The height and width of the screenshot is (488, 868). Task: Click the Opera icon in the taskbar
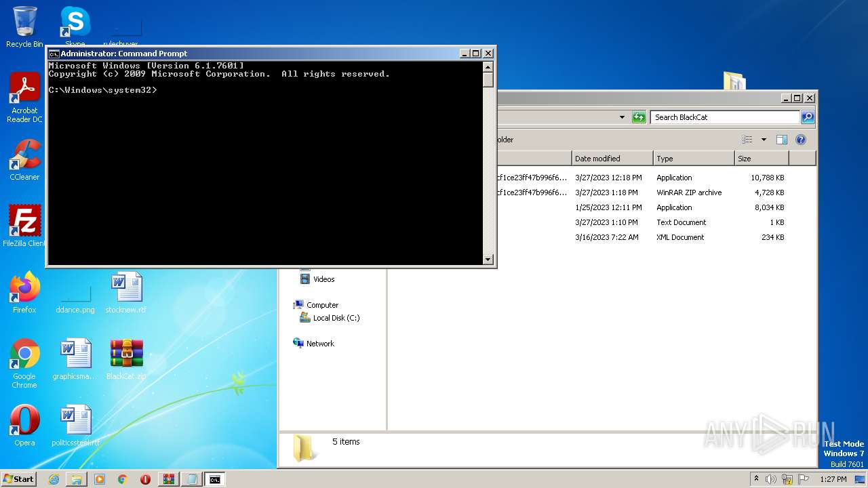145,479
